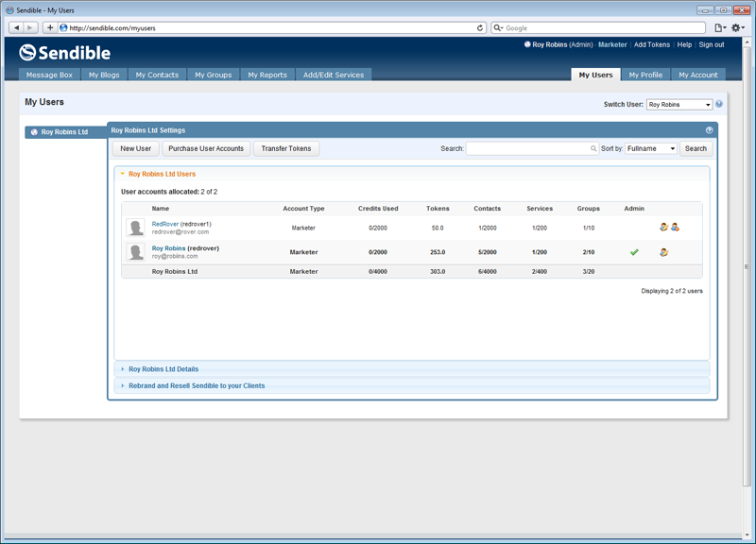Open My Contacts tab
Image resolution: width=756 pixels, height=544 pixels.
pos(157,75)
